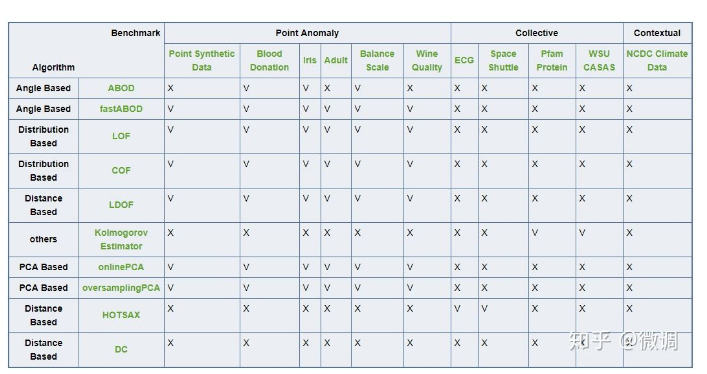
Task: Click the Space Shuttle benchmark link
Action: 503,60
